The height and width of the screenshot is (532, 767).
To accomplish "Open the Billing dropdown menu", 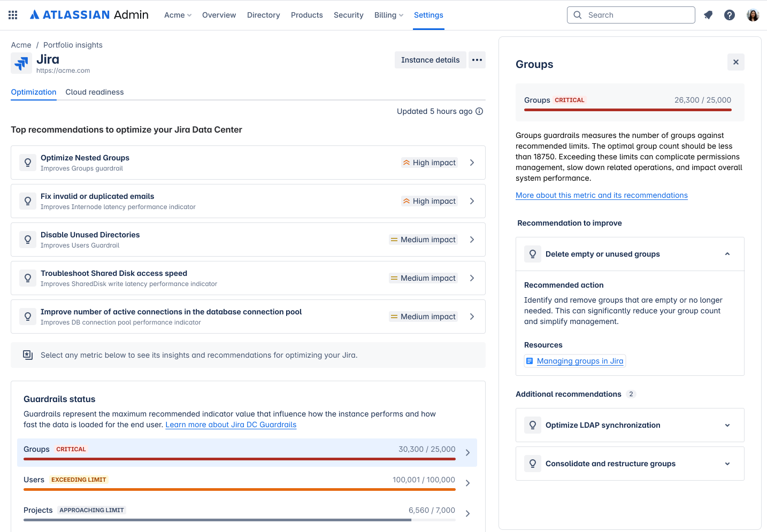I will (388, 15).
